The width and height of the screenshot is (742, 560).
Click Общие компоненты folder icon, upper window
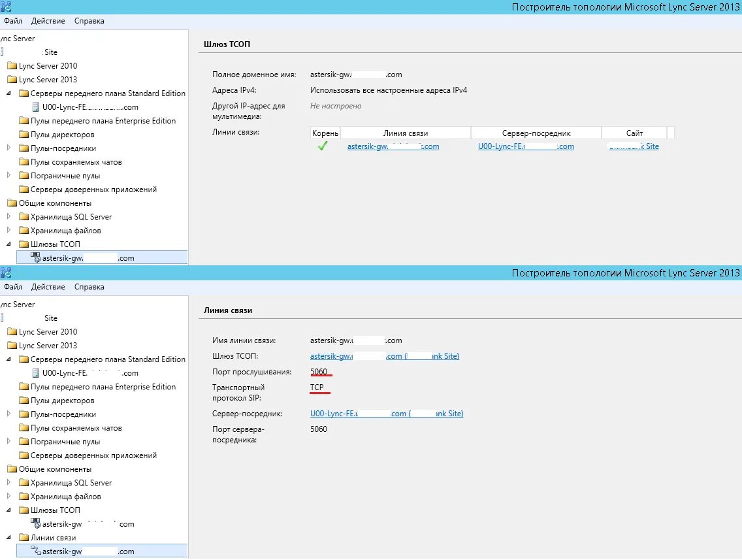(x=12, y=203)
